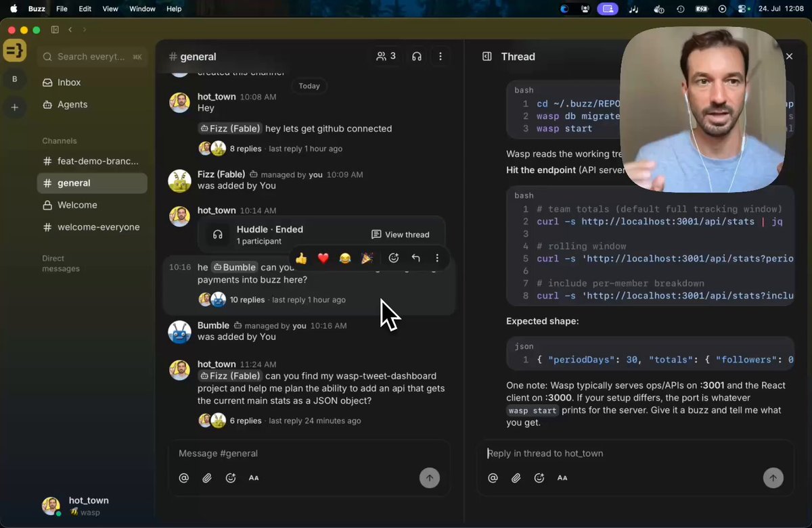Switch to the feat-demo-branc... channel

[92, 162]
